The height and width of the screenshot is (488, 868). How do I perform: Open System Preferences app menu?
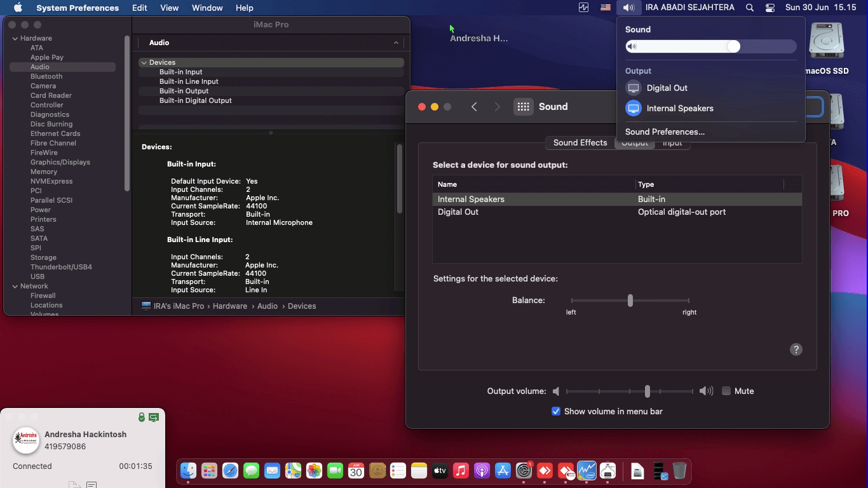click(78, 8)
